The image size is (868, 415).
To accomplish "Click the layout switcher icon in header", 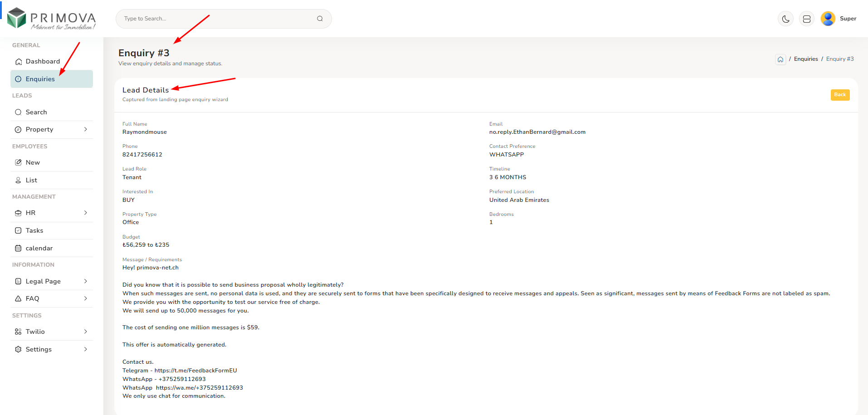I will [x=806, y=19].
